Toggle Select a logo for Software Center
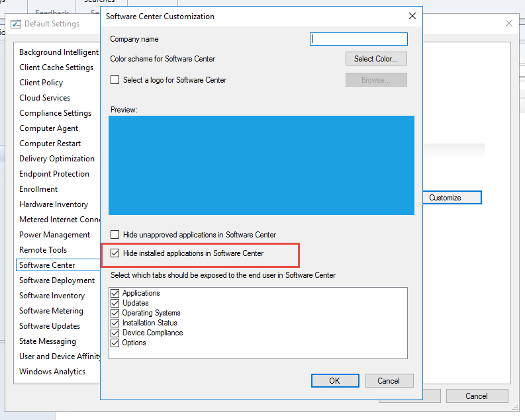The height and width of the screenshot is (420, 525). 115,80
